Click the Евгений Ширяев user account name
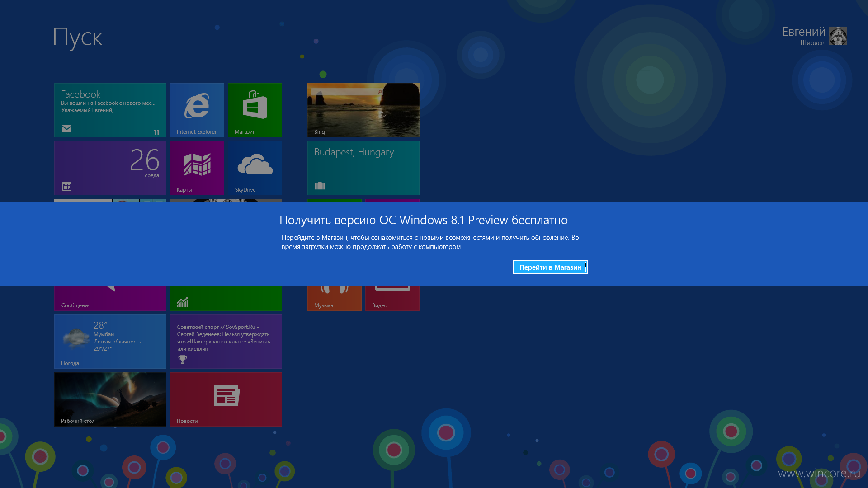 coord(803,36)
